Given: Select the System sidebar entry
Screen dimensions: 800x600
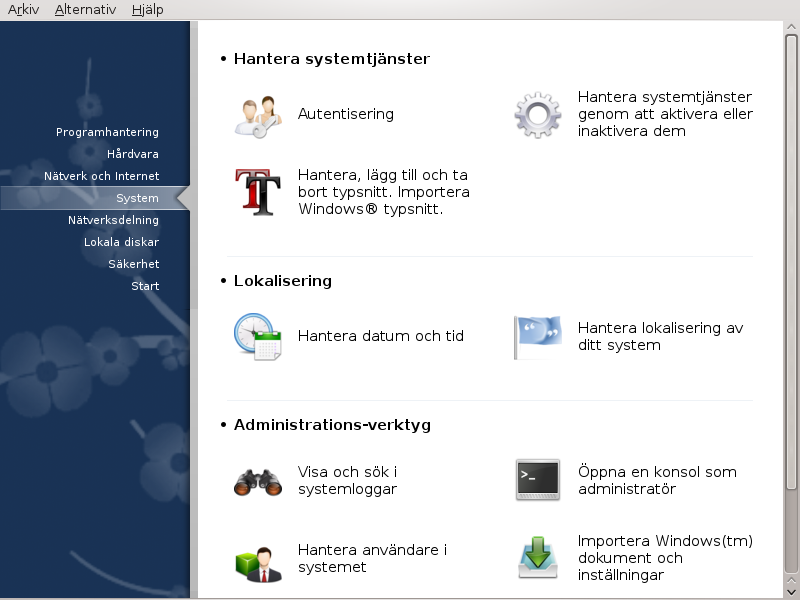Looking at the screenshot, I should pyautogui.click(x=95, y=198).
